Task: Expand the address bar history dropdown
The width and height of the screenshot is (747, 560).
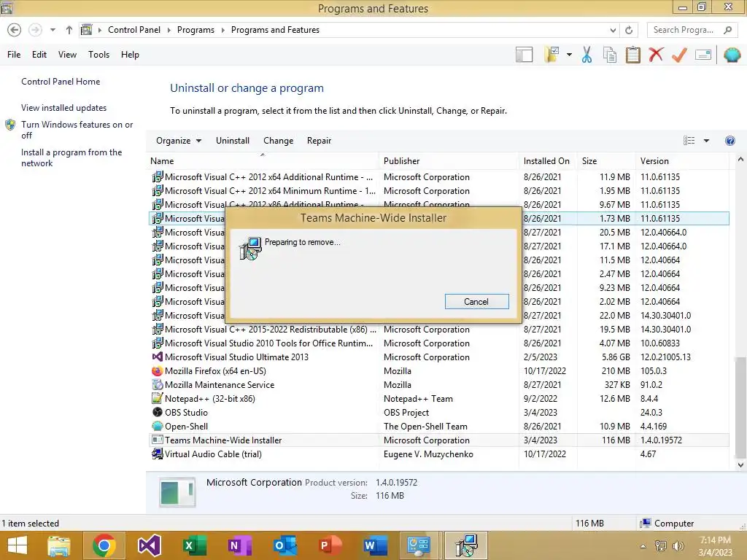Action: 613,30
